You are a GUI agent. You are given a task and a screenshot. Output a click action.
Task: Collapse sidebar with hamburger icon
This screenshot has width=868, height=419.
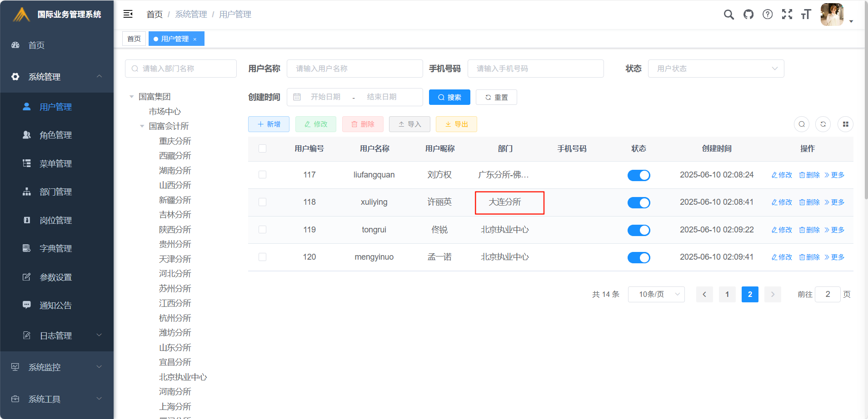tap(128, 14)
